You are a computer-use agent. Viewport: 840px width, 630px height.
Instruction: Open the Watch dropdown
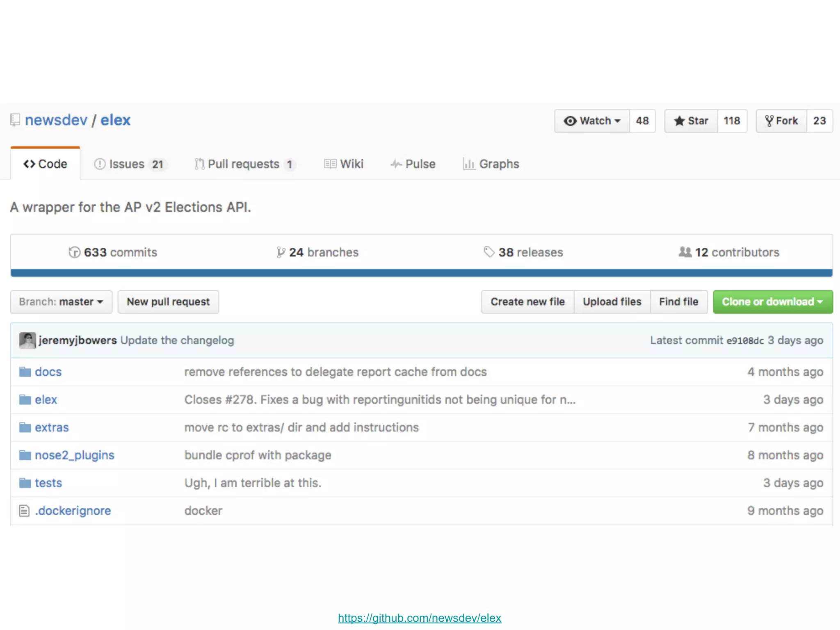coord(592,121)
